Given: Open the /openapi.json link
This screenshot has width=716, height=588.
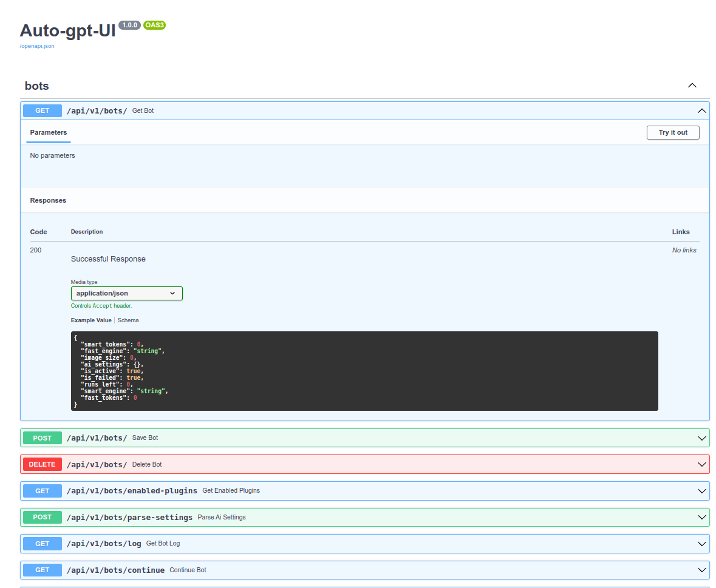Looking at the screenshot, I should (x=37, y=46).
